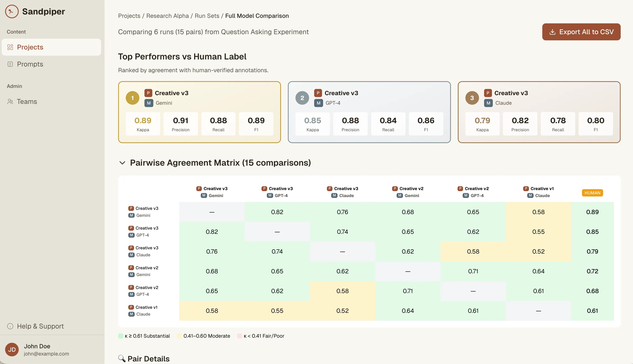Click the P prompt icon in rank 1 card
This screenshot has width=633, height=364.
148,93
